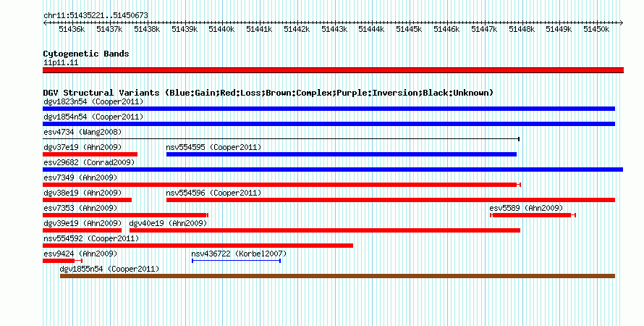The width and height of the screenshot is (644, 326).
Task: Click the esv7353 (Ahn2009) label
Action: point(80,208)
